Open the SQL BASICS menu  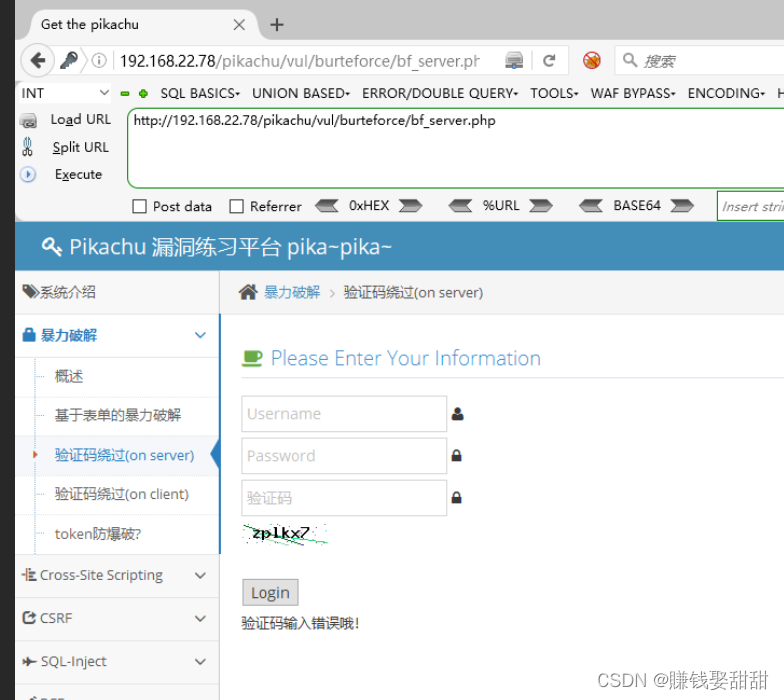pyautogui.click(x=200, y=94)
